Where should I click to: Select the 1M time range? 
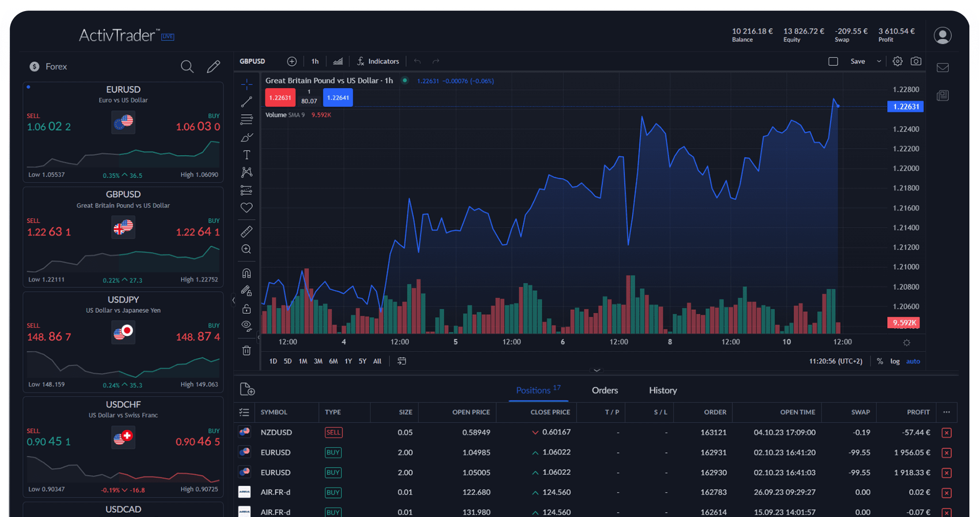pyautogui.click(x=303, y=361)
